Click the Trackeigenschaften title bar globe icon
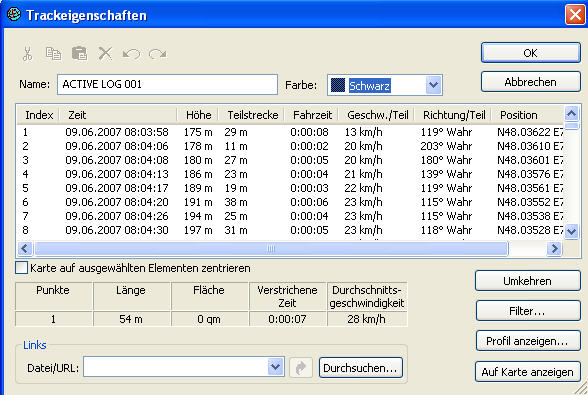This screenshot has height=395, width=588. click(x=14, y=14)
